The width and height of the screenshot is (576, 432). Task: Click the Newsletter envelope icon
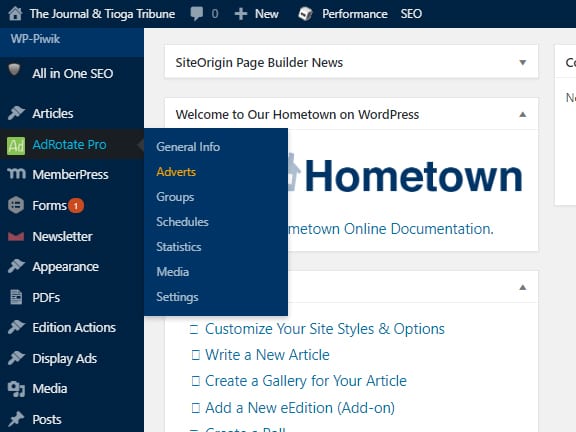pyautogui.click(x=16, y=237)
